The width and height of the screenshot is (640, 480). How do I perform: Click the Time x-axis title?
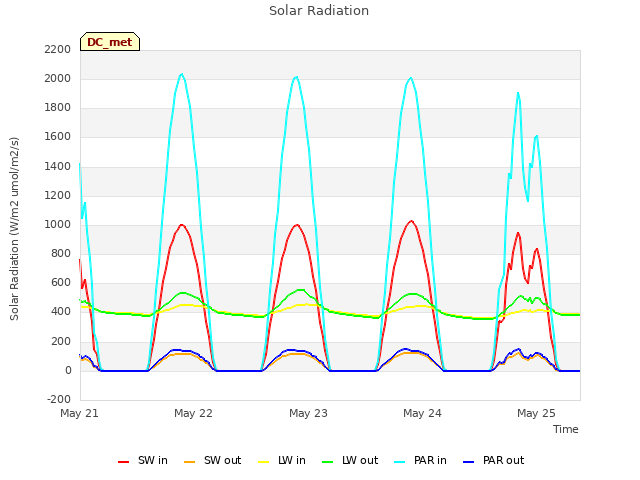click(x=566, y=429)
